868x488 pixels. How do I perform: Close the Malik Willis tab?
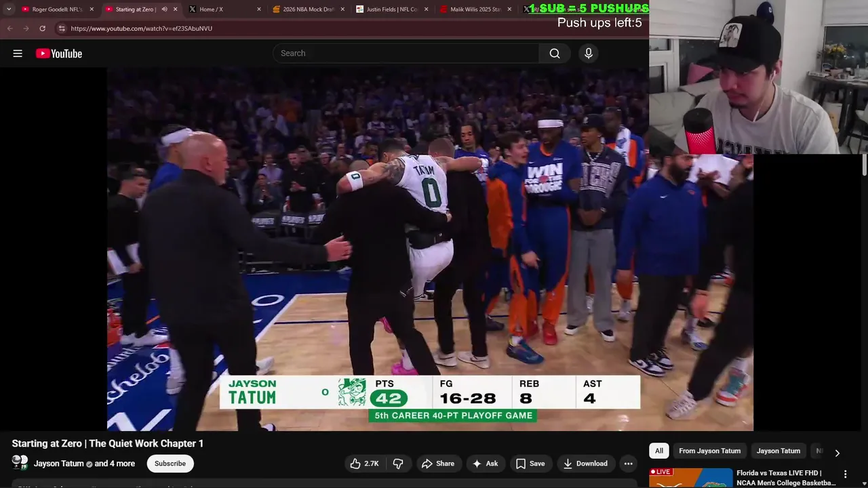click(509, 9)
